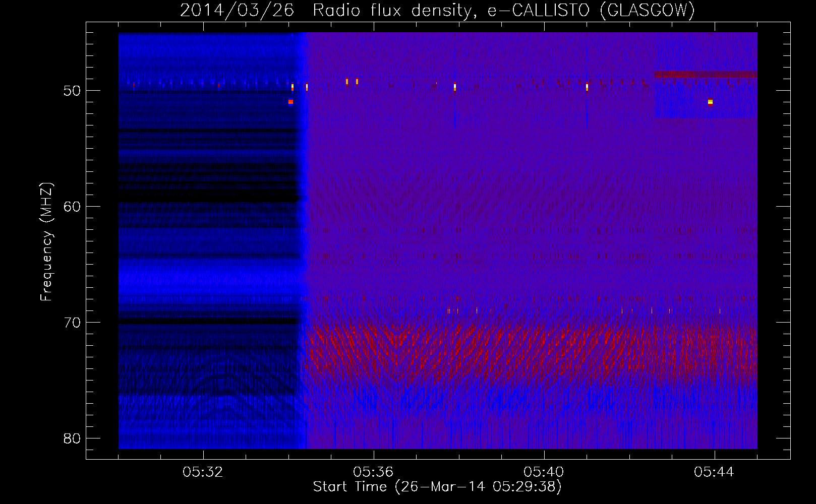Viewport: 816px width, 504px height.
Task: Click the date 2014/03/26 in the title
Action: (237, 11)
